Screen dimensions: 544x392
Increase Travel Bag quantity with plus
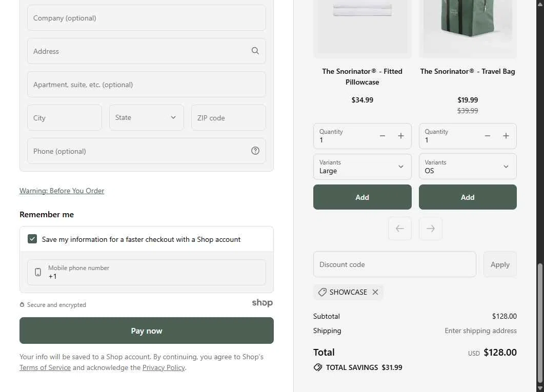coord(506,136)
